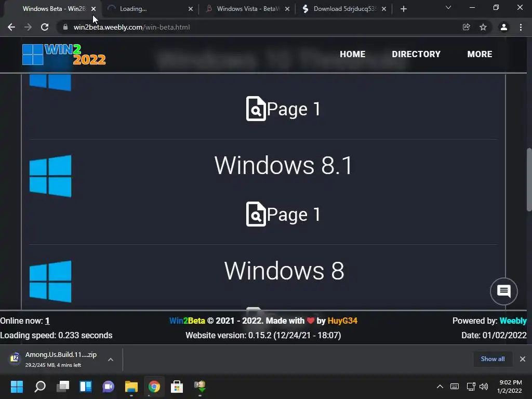532x399 pixels.
Task: Open the tab search dropdown arrow
Action: [448, 7]
